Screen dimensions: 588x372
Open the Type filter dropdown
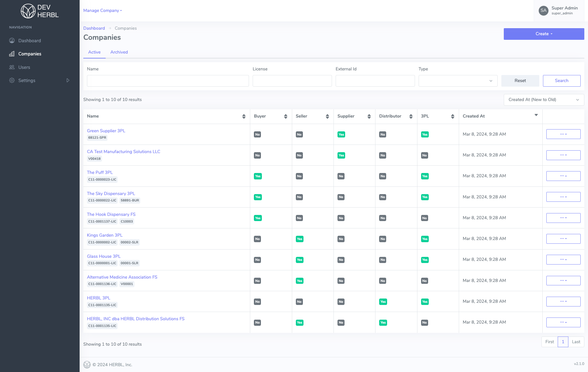pos(458,81)
